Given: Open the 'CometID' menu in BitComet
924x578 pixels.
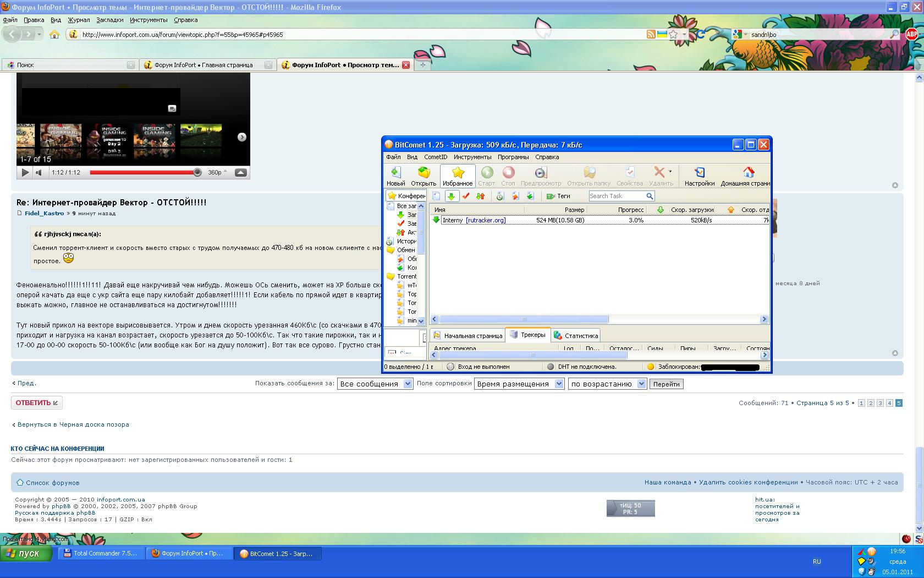Looking at the screenshot, I should click(x=435, y=157).
